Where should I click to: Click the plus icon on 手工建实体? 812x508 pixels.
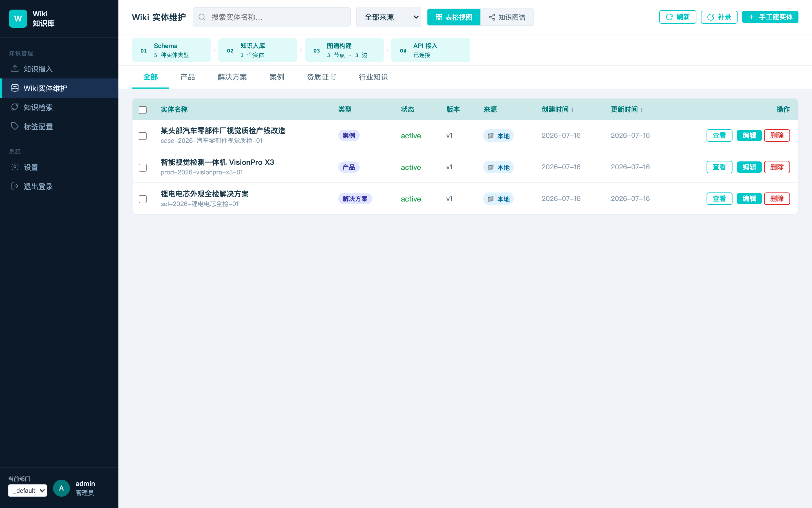click(752, 17)
